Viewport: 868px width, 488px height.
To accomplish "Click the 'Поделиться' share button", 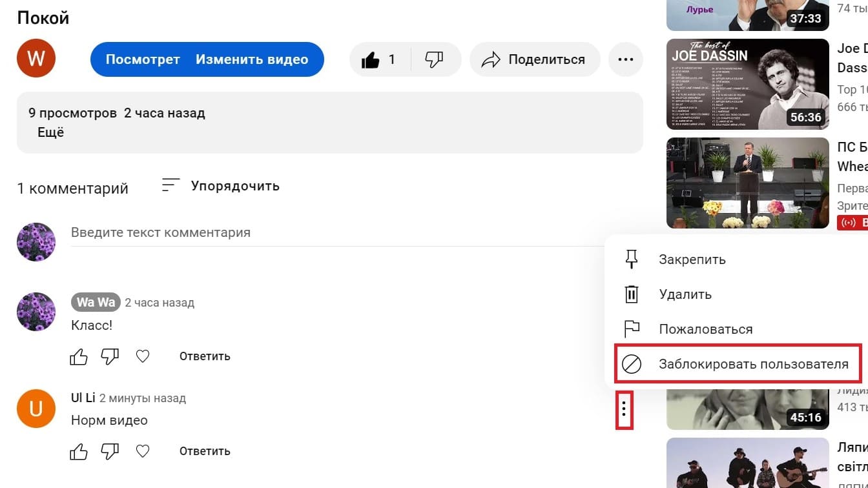I will [x=535, y=60].
